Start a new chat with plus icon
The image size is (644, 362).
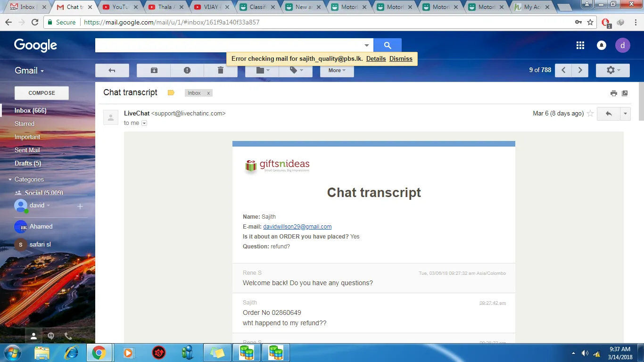(x=80, y=206)
